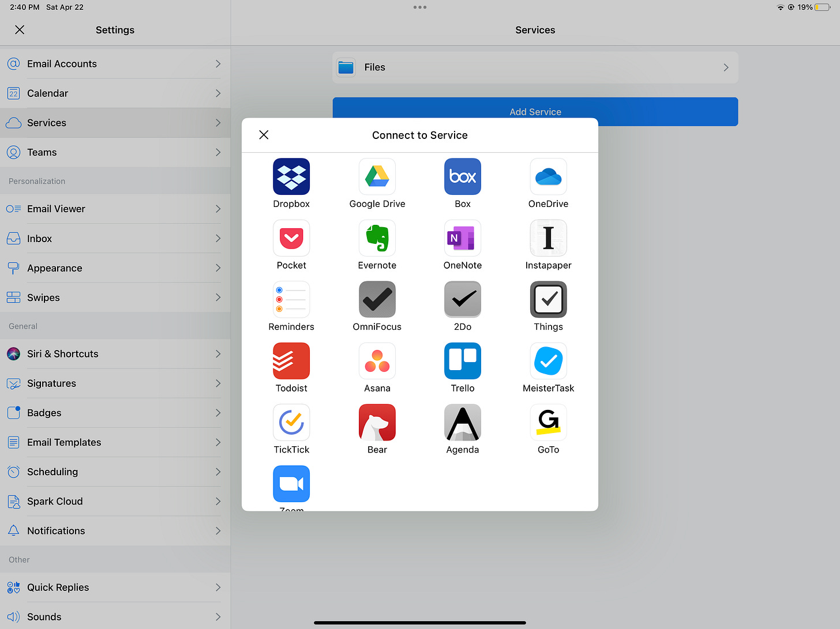Close the Settings panel
Viewport: 840px width, 629px height.
point(20,29)
